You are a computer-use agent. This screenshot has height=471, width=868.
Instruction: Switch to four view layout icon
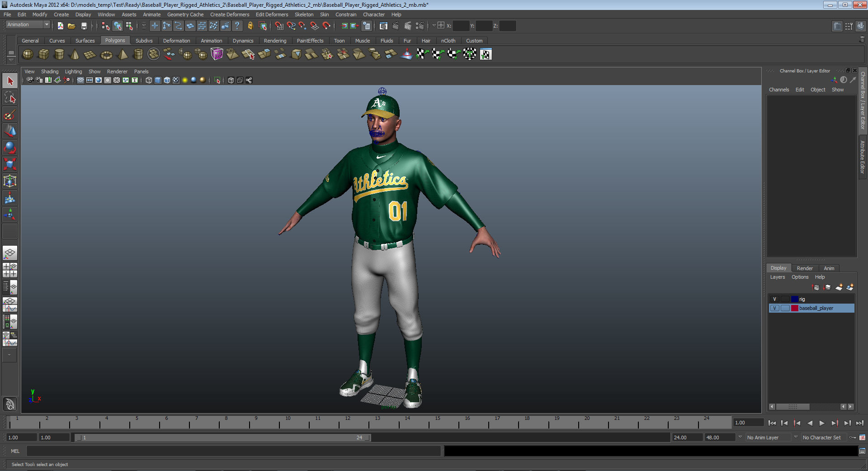[x=10, y=270]
